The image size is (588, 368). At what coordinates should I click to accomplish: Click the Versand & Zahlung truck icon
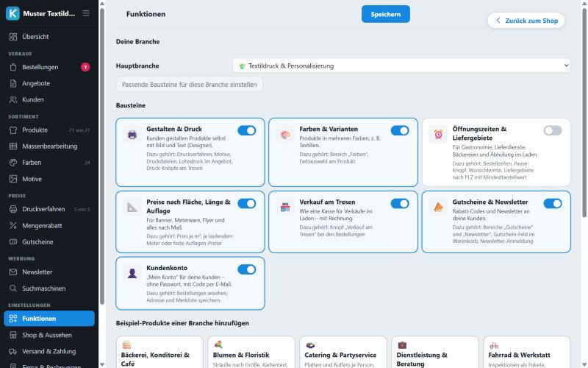[x=13, y=352]
